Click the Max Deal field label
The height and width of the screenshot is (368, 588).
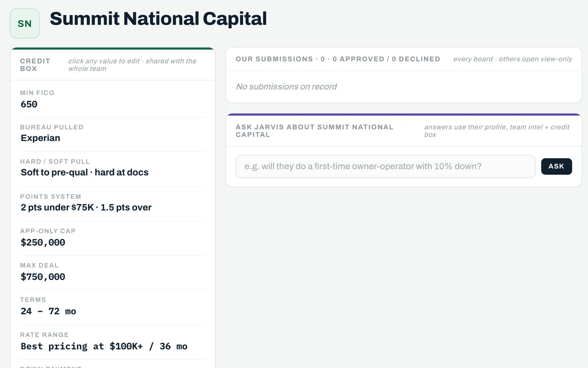coord(39,265)
